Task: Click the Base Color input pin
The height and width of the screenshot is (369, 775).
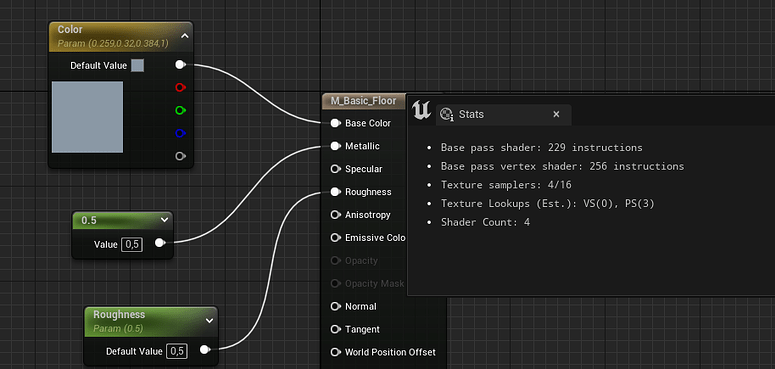Action: click(336, 123)
